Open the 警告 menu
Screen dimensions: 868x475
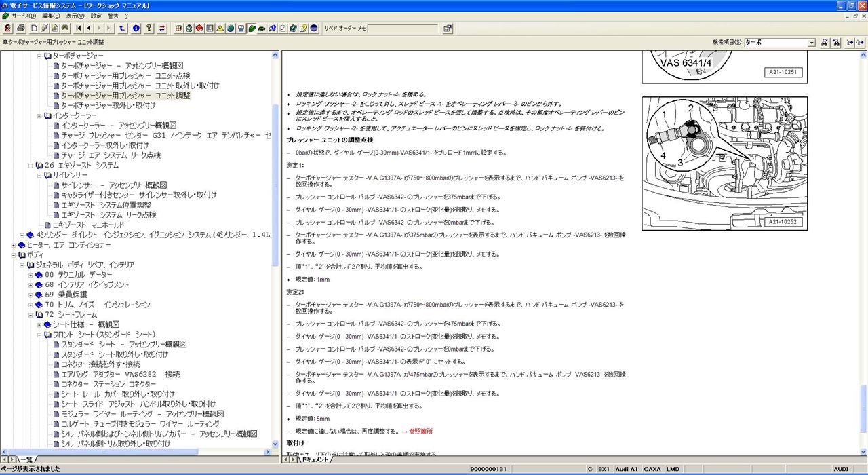tap(113, 15)
